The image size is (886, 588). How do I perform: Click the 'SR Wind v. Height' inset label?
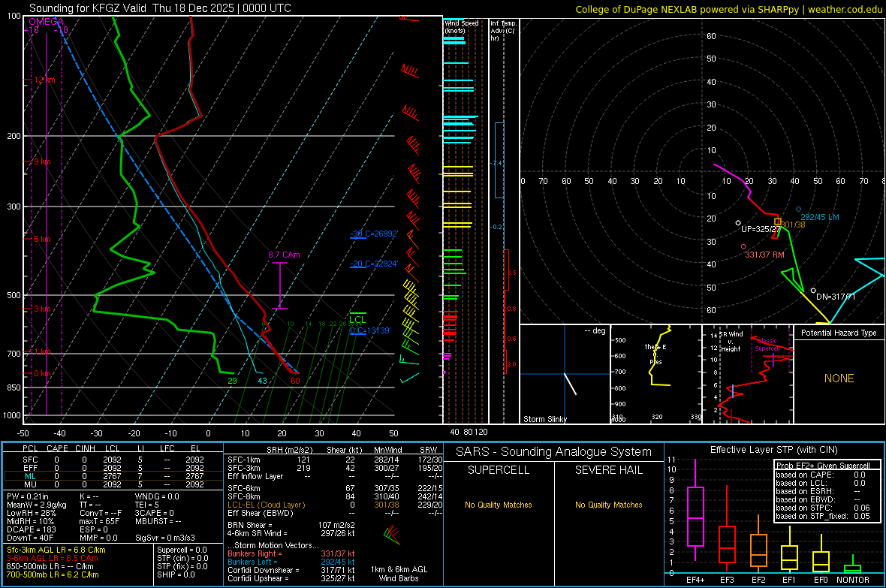click(731, 342)
